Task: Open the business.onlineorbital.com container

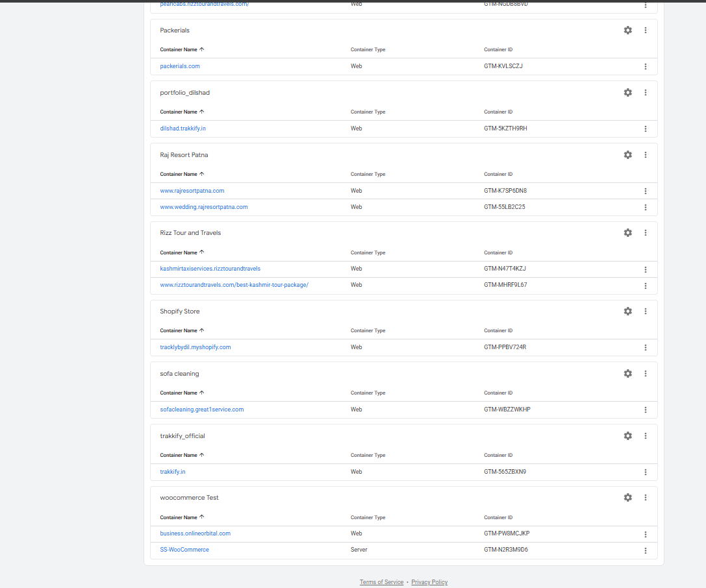Action: [195, 533]
